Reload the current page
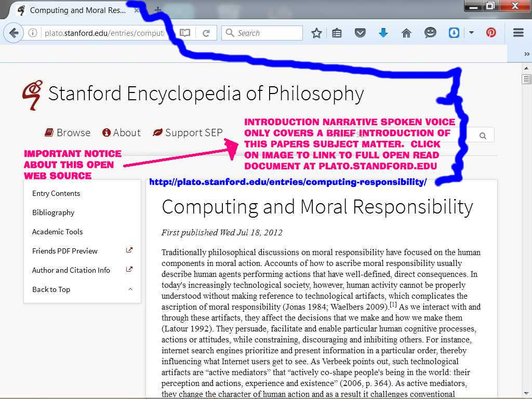532x399 pixels. [206, 33]
